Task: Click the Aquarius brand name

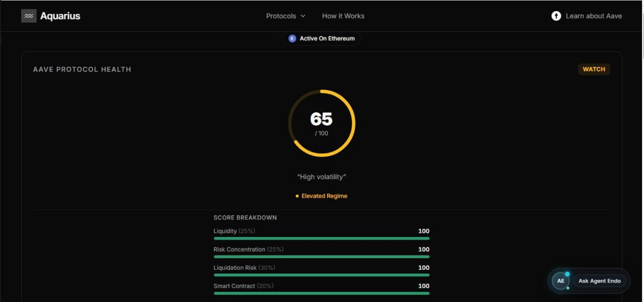Action: coord(60,16)
